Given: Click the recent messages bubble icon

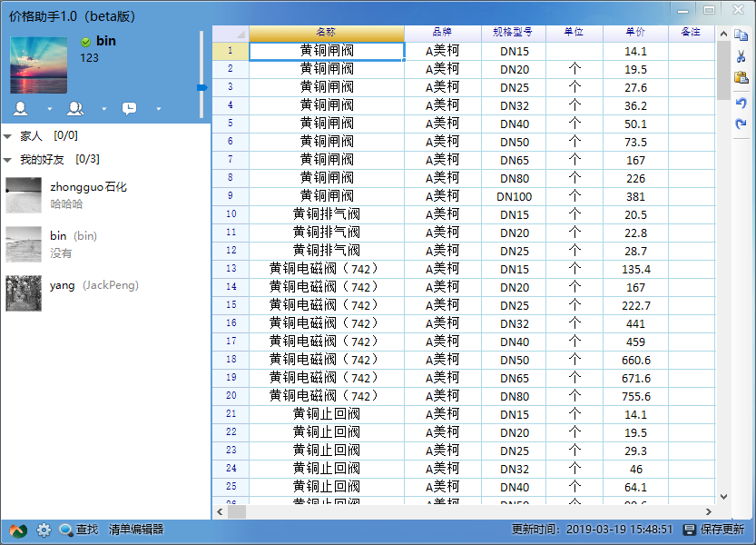Looking at the screenshot, I should (x=130, y=109).
